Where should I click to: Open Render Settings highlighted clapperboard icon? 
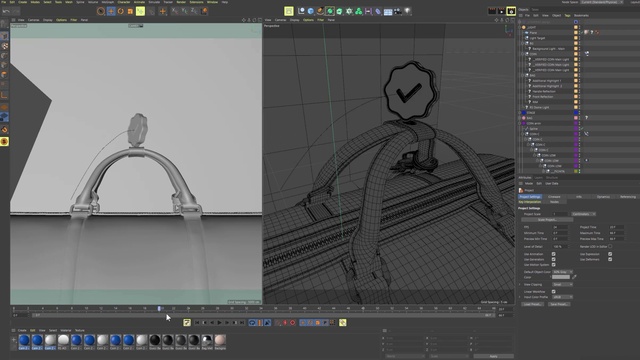point(511,11)
